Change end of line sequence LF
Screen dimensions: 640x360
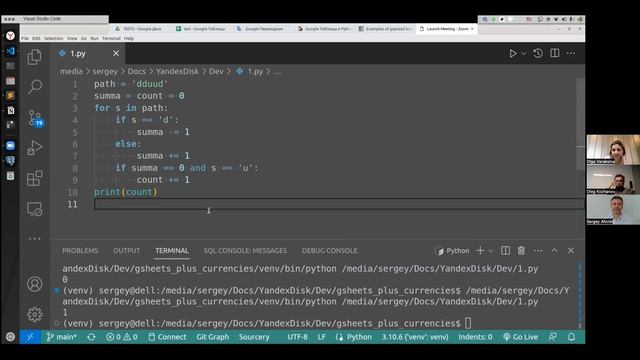pyautogui.click(x=322, y=337)
